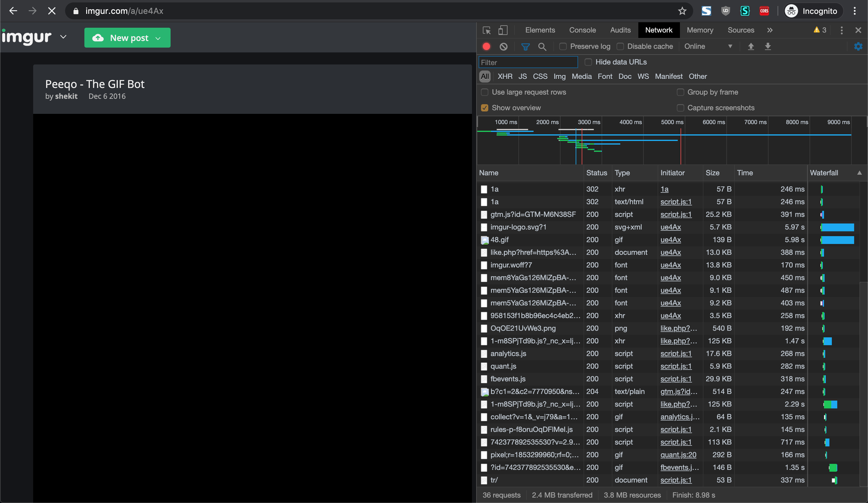Screen dimensions: 868x503
Task: Uncheck the Show overview checkbox
Action: (x=485, y=108)
